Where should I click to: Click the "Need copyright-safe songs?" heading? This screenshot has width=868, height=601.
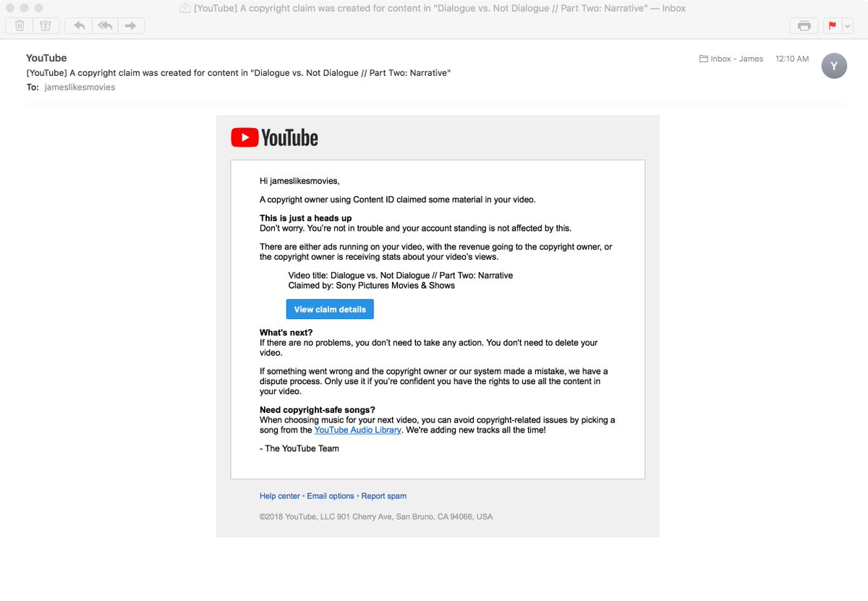point(318,410)
